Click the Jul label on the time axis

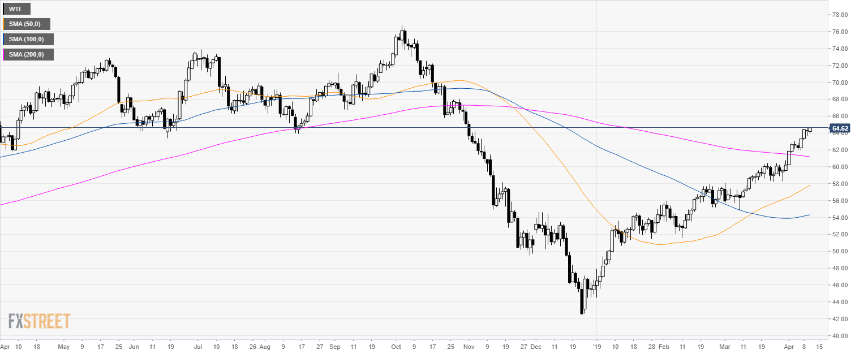click(x=197, y=345)
